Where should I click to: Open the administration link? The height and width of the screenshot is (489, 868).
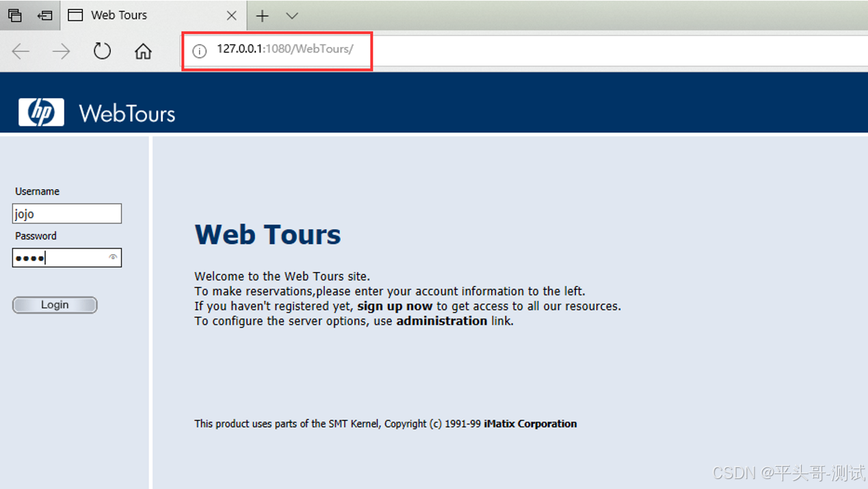tap(441, 321)
